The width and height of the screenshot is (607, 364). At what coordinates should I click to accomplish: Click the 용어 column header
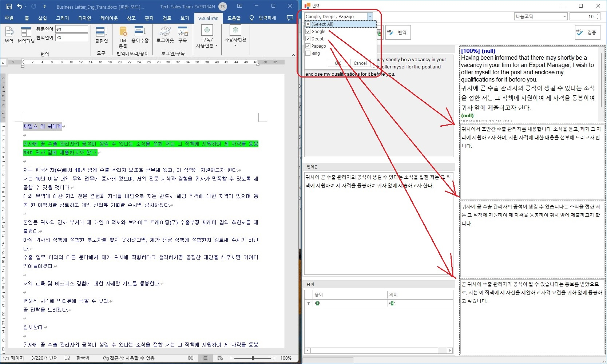coord(350,294)
